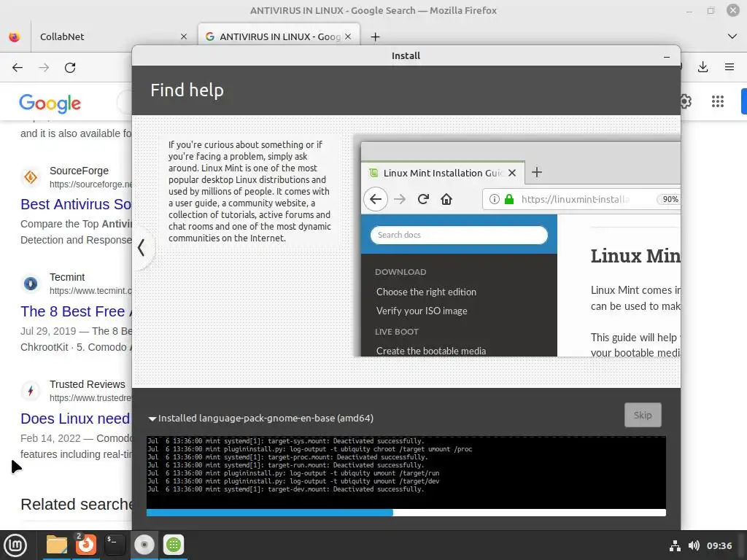The height and width of the screenshot is (560, 747).
Task: Click 'Create the bootable media' text
Action: click(431, 351)
